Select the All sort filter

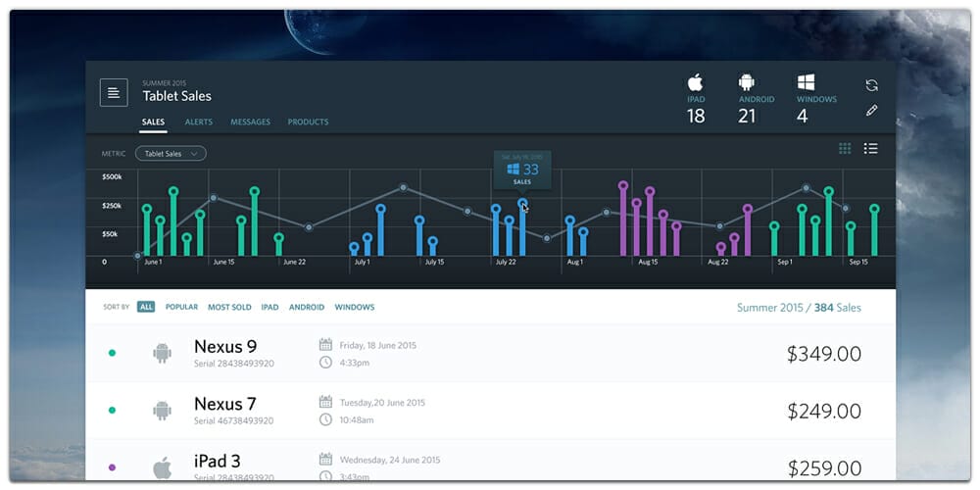146,307
